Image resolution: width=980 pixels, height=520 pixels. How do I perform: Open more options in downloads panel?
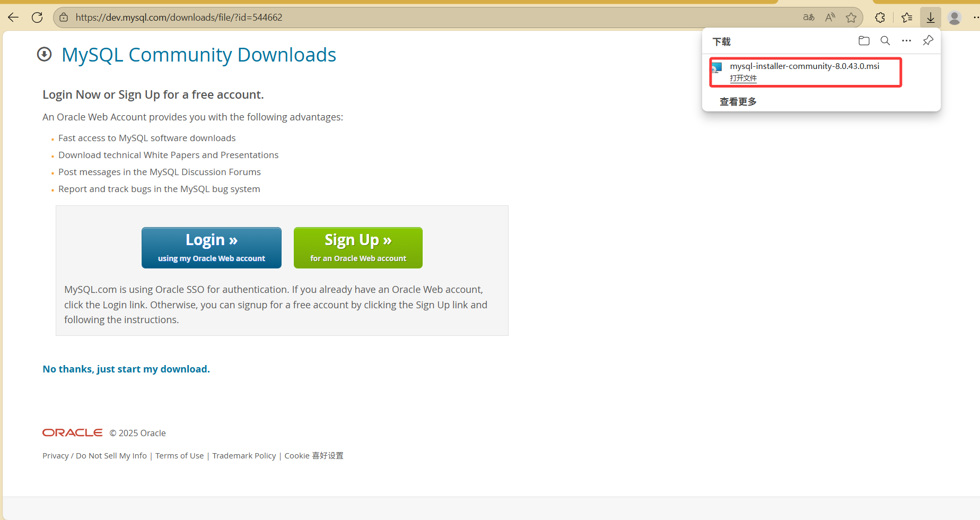pyautogui.click(x=907, y=41)
